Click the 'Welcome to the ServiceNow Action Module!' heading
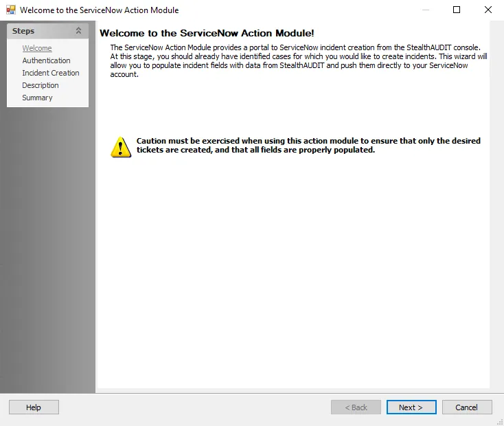This screenshot has width=504, height=426. pos(207,33)
